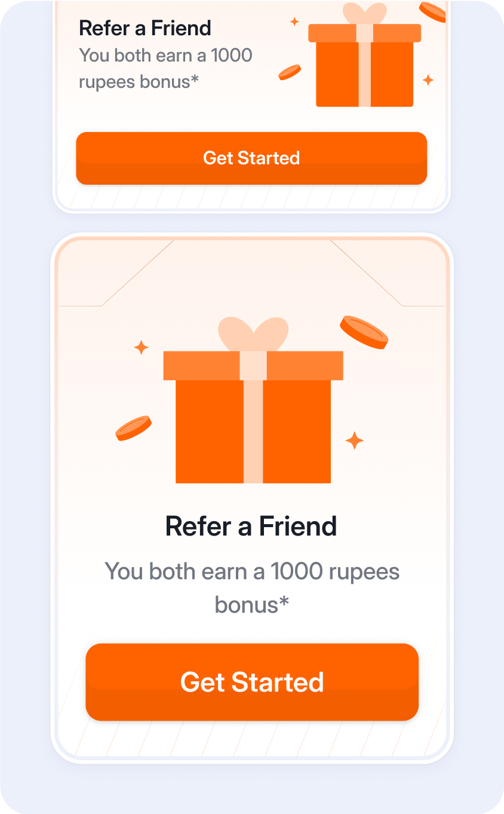
Task: Click the centered bonus description in the lower card
Action: click(252, 588)
